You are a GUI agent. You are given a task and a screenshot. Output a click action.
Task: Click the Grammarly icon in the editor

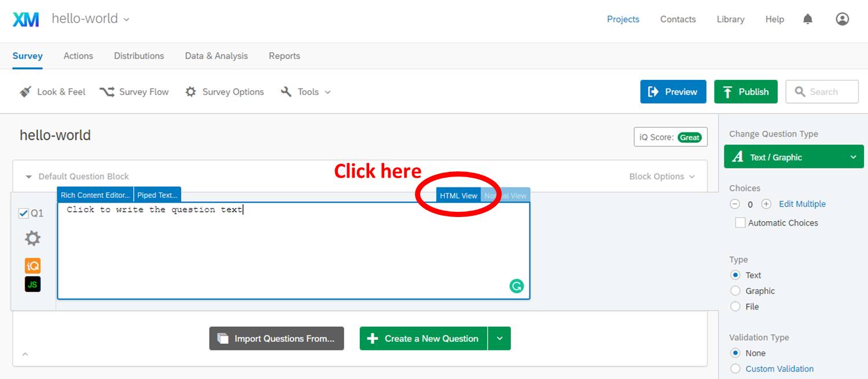point(516,285)
